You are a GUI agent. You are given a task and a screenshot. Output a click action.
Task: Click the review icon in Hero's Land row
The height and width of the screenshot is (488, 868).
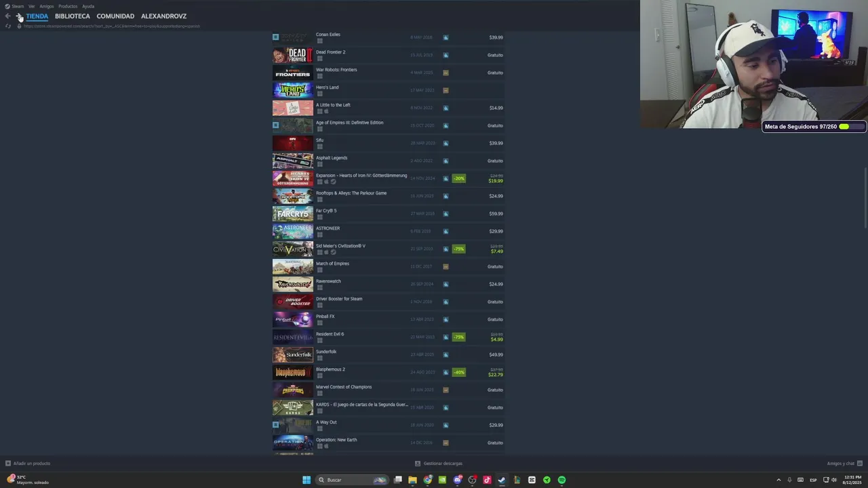tap(446, 90)
